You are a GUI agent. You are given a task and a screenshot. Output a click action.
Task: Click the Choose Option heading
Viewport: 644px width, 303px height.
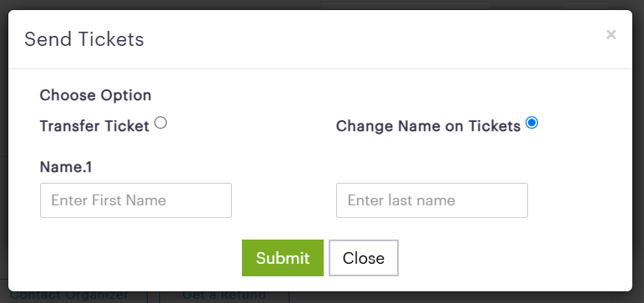[x=96, y=95]
